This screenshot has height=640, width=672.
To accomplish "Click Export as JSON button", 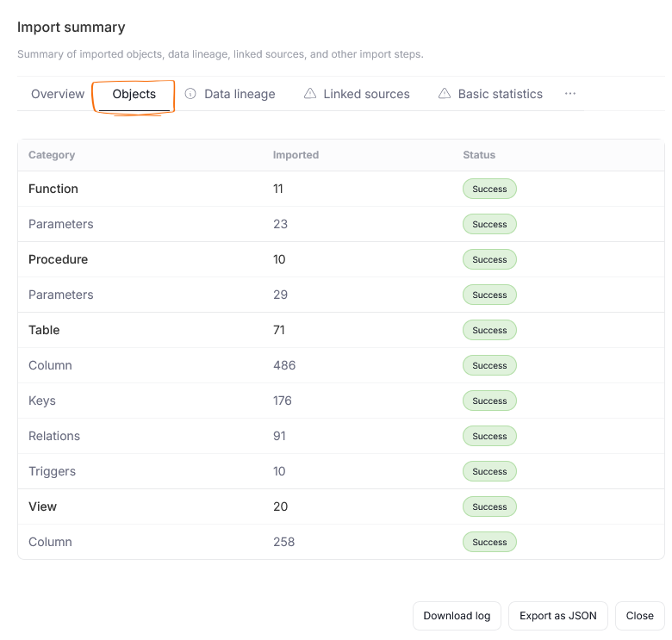I will [x=558, y=616].
